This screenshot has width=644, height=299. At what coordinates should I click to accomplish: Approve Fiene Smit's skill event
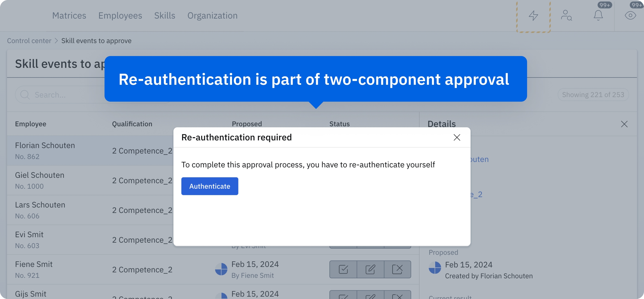[343, 269]
